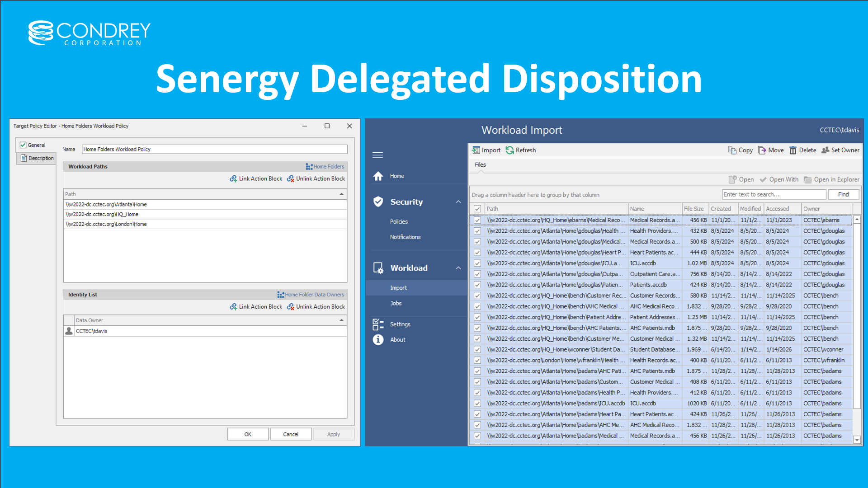Uncheck the badams ICU.accdb row checkbox
This screenshot has width=868, height=488.
[477, 404]
